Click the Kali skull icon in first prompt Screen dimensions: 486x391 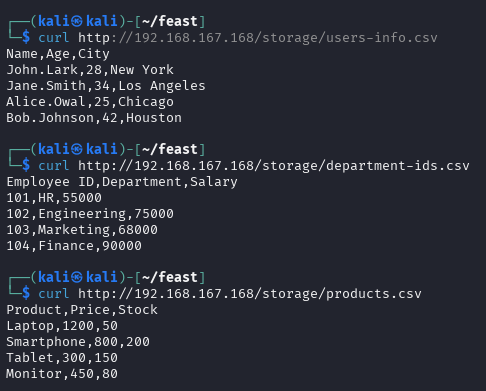[x=77, y=22]
